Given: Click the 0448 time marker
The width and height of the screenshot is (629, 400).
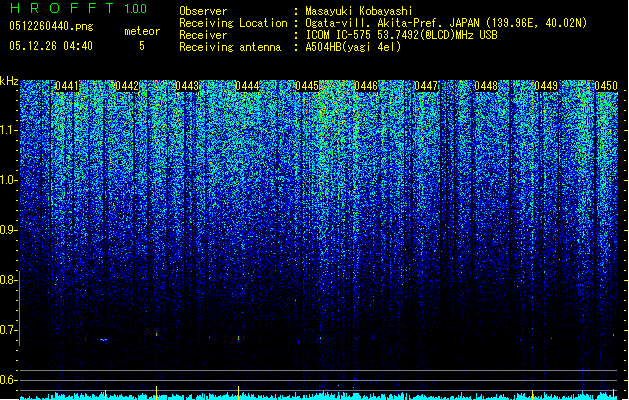Looking at the screenshot, I should point(486,86).
